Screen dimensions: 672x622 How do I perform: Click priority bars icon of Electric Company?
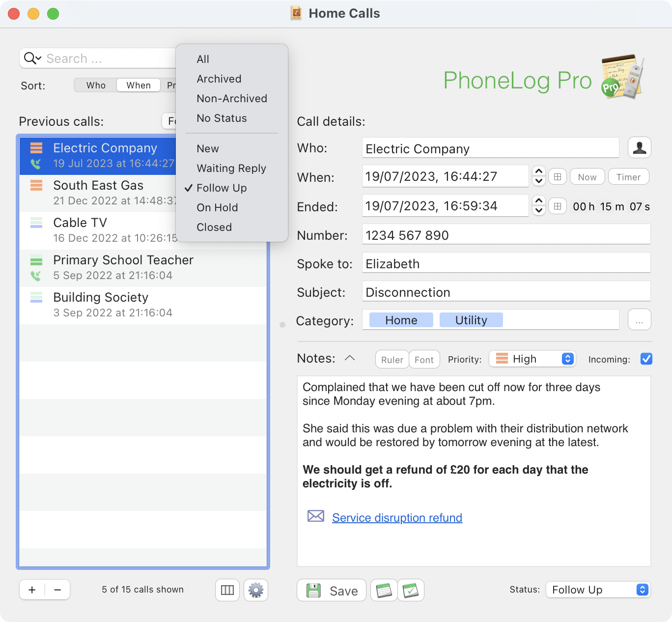(36, 148)
